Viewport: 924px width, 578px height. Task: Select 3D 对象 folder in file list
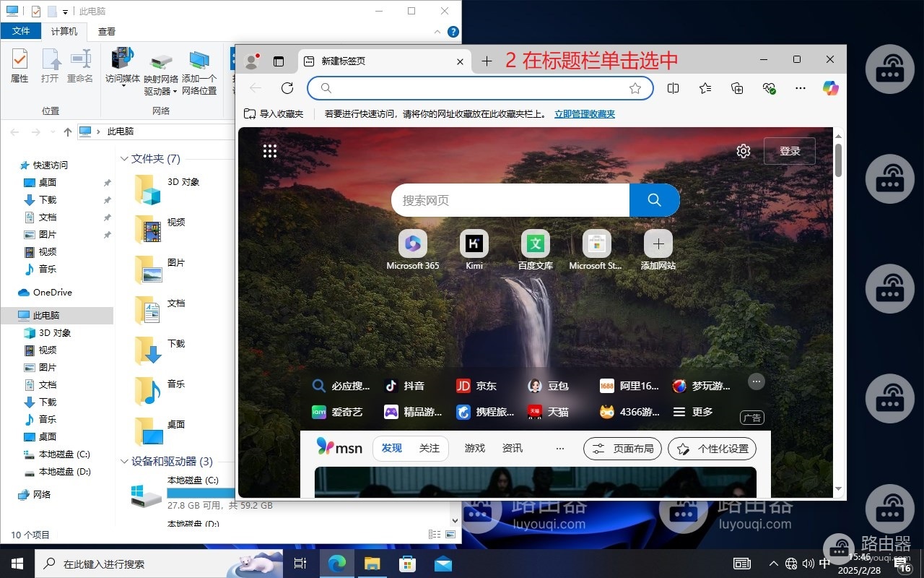(x=167, y=191)
